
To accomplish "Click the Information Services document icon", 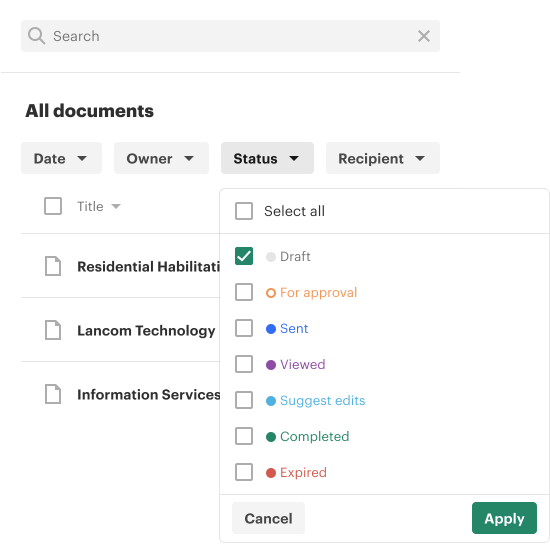I will (x=53, y=394).
